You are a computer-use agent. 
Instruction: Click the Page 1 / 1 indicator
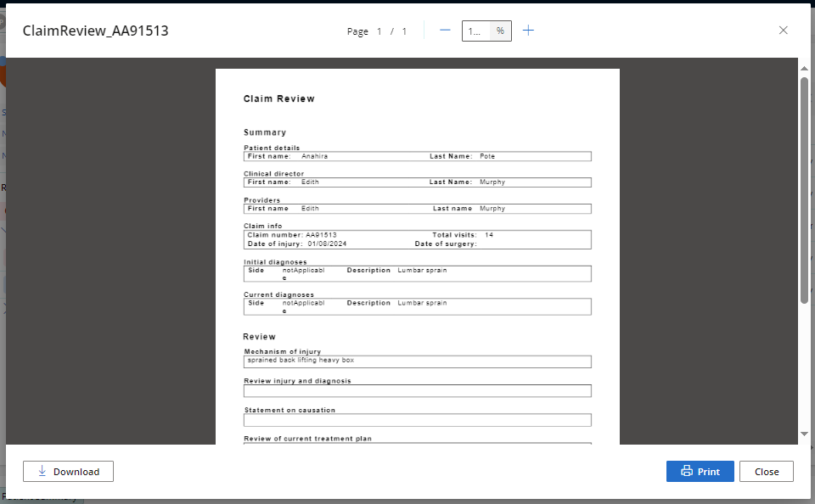(x=377, y=31)
